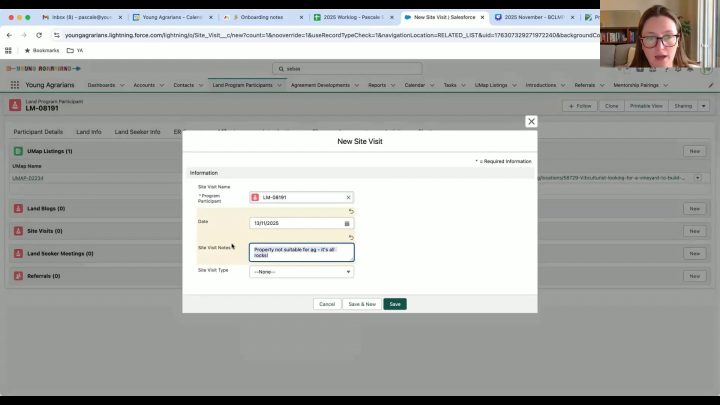Expand the Sharing button's more actions arrow
The image size is (720, 405).
[703, 106]
